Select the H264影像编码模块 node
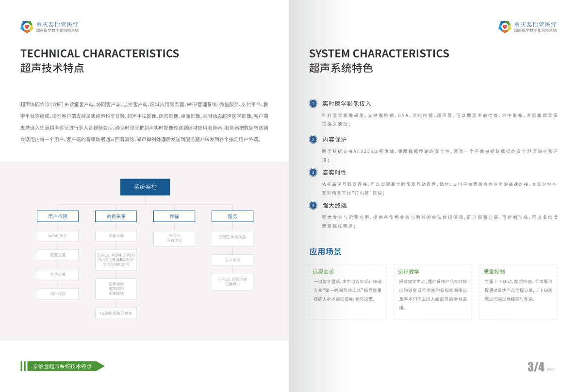Viewport: 578px width, 392px height. [116, 313]
